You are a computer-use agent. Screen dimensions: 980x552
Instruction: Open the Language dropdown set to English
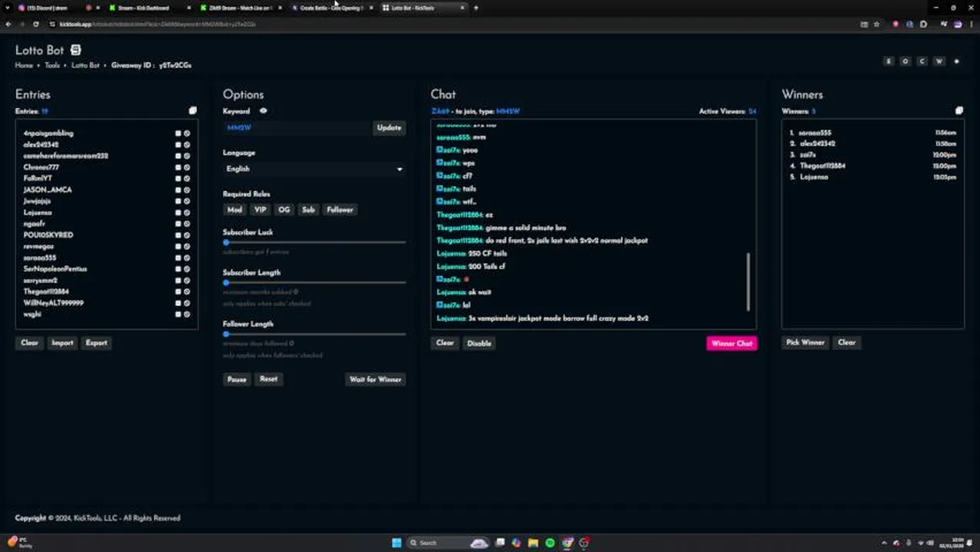(314, 169)
